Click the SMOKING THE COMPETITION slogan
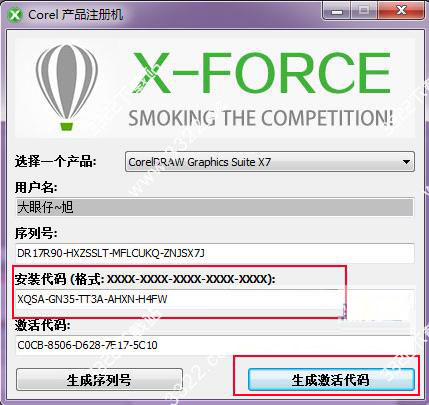 261,117
